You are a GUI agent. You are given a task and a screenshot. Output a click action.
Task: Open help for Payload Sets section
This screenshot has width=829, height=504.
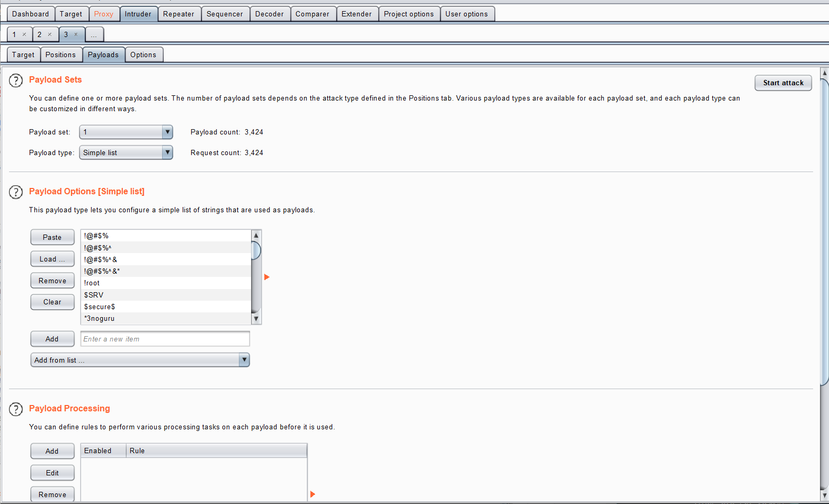(16, 80)
